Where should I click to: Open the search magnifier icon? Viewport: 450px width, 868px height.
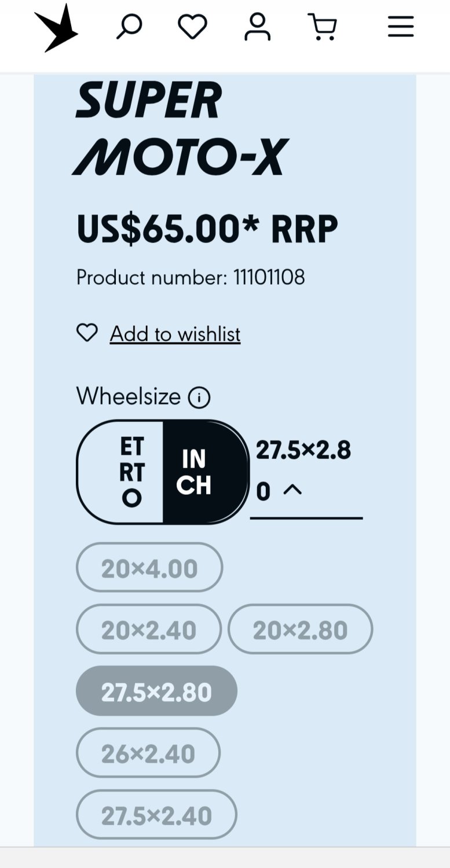click(129, 27)
